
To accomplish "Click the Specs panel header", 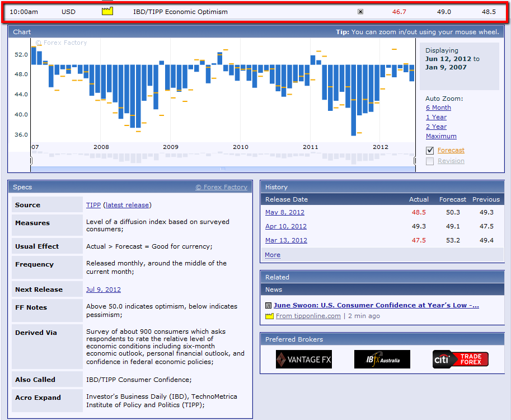I will [x=130, y=187].
